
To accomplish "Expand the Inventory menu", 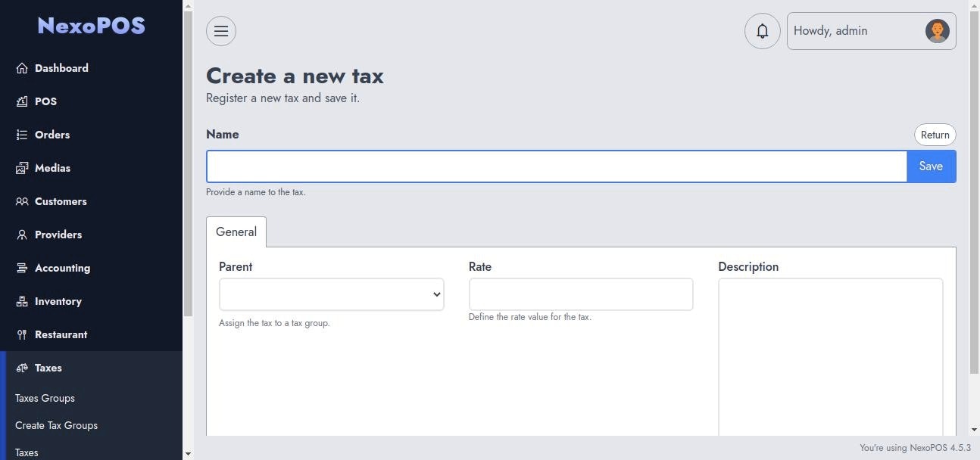I will [x=91, y=301].
